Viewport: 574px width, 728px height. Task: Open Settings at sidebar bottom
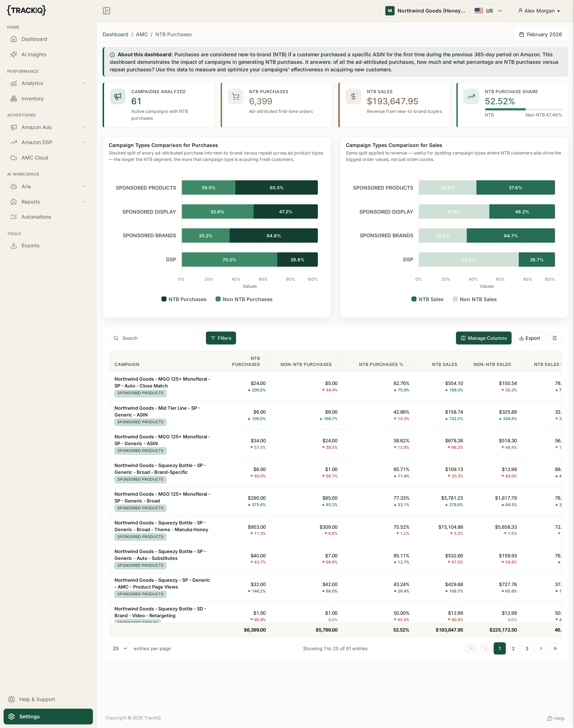pyautogui.click(x=48, y=717)
